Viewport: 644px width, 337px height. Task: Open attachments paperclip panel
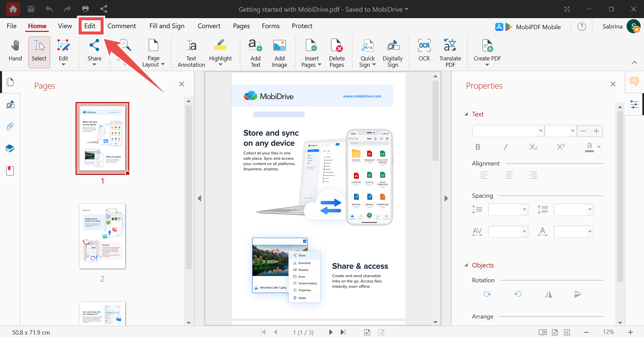[x=10, y=127]
